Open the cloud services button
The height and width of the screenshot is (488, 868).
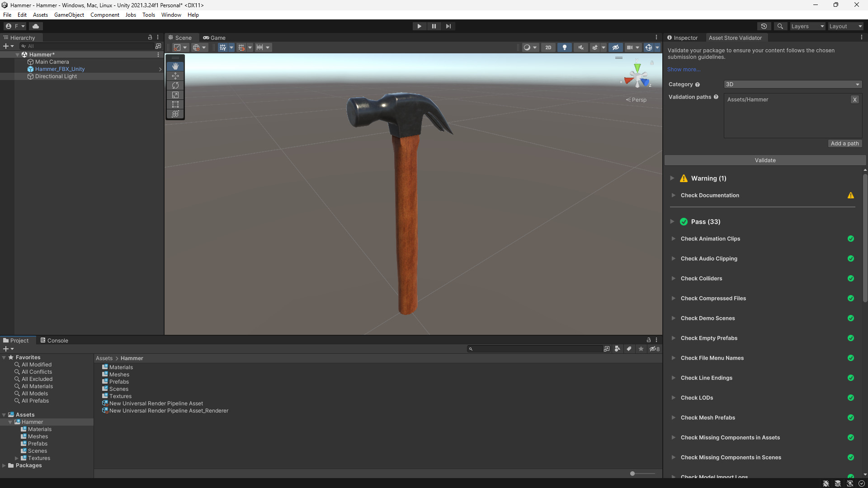(x=36, y=26)
